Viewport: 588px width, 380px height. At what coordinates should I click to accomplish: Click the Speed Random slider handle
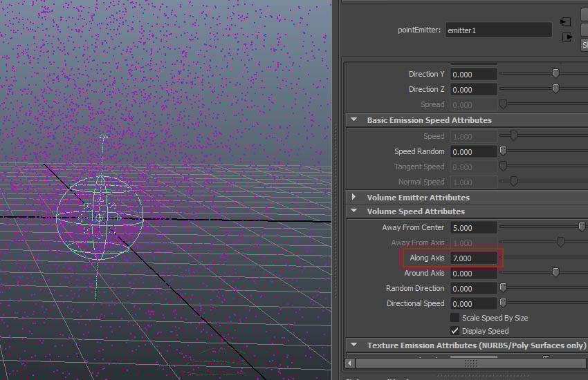(503, 151)
